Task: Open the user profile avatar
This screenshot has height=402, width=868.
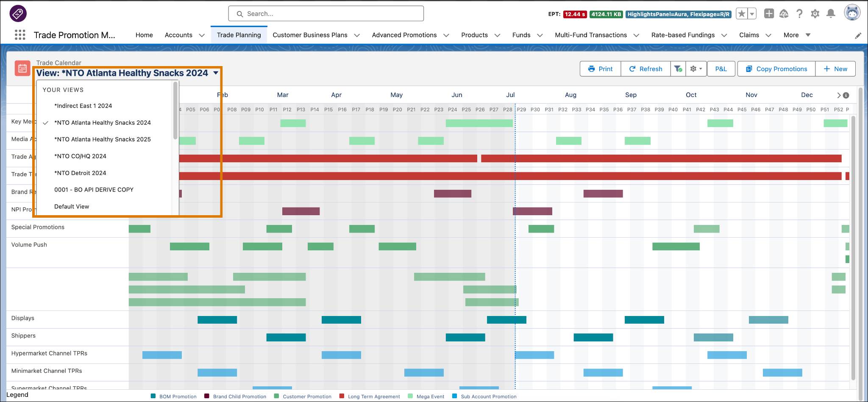Action: pos(852,13)
